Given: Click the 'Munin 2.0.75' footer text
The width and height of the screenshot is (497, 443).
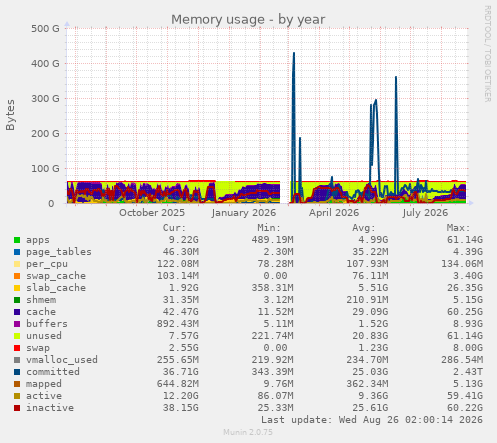Looking at the screenshot, I should (x=248, y=432).
